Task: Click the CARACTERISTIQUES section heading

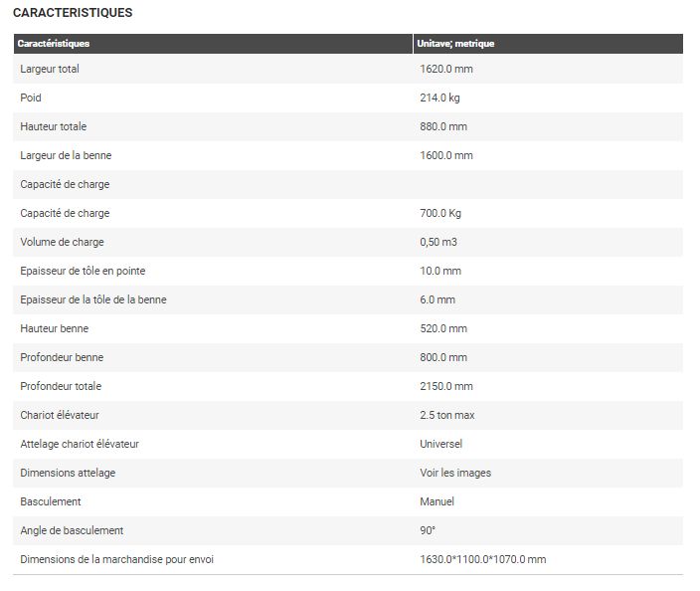Action: pos(73,13)
